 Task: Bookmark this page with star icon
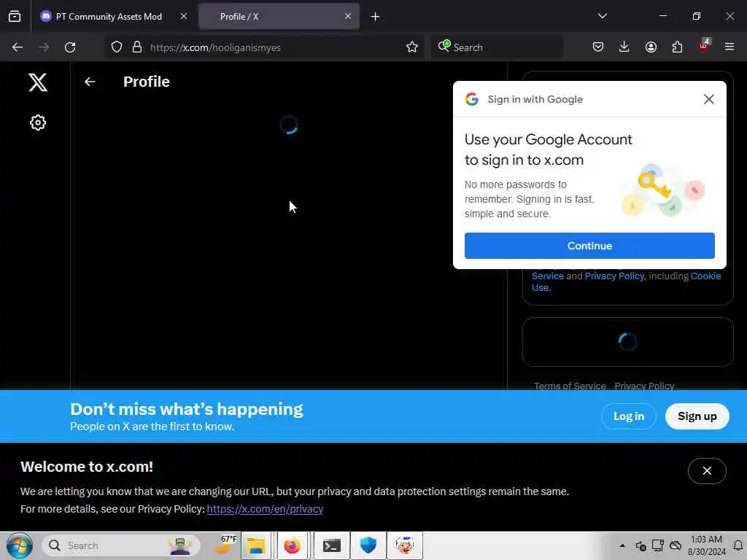pyautogui.click(x=412, y=47)
